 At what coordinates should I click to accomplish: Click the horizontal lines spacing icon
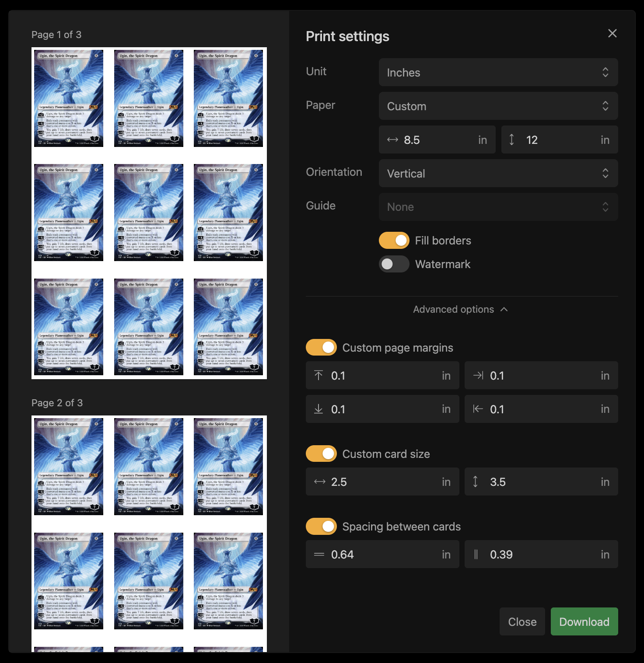coord(319,554)
